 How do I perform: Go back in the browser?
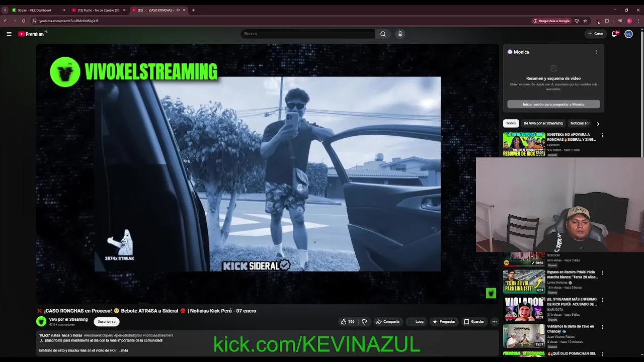click(6, 21)
